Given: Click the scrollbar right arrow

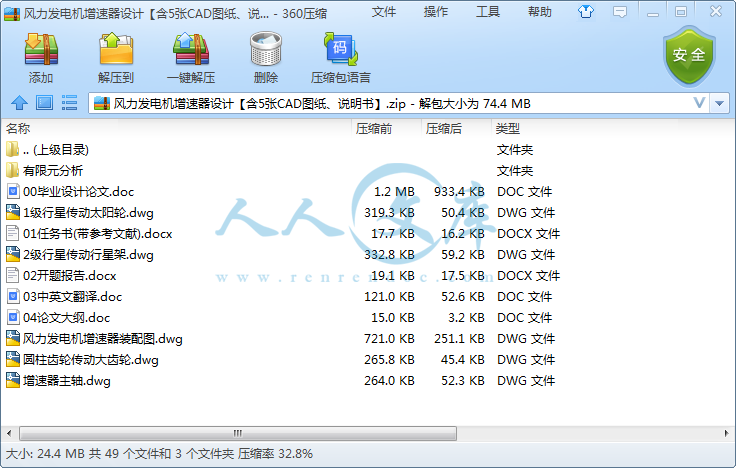Looking at the screenshot, I should click(727, 433).
